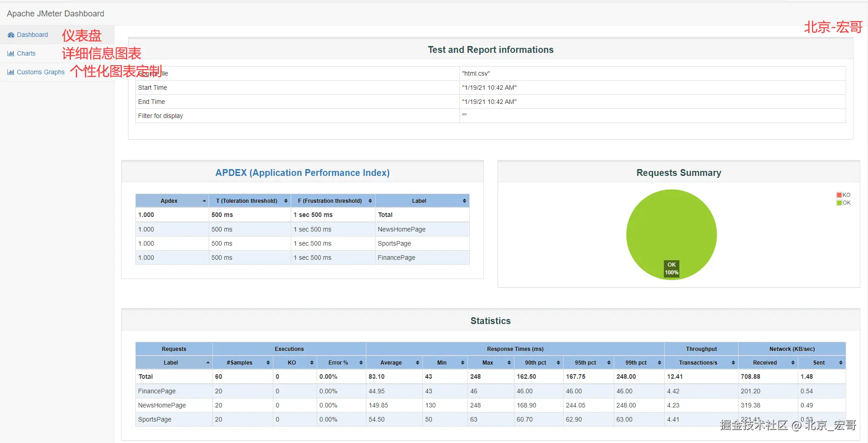Open the Dashboard sidebar item
Viewport: 868px width, 443px height.
28,35
